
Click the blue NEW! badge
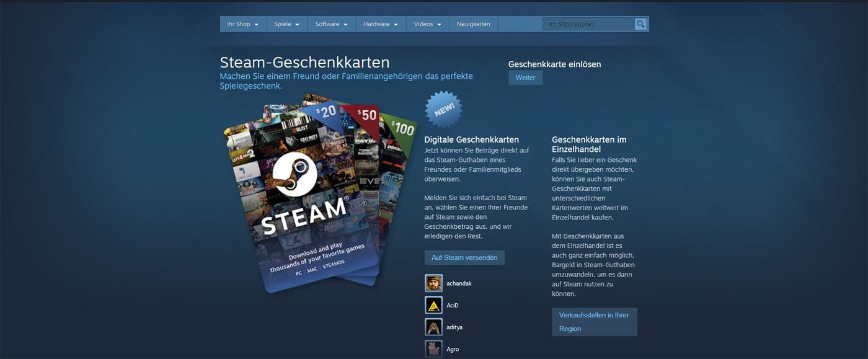[x=443, y=109]
